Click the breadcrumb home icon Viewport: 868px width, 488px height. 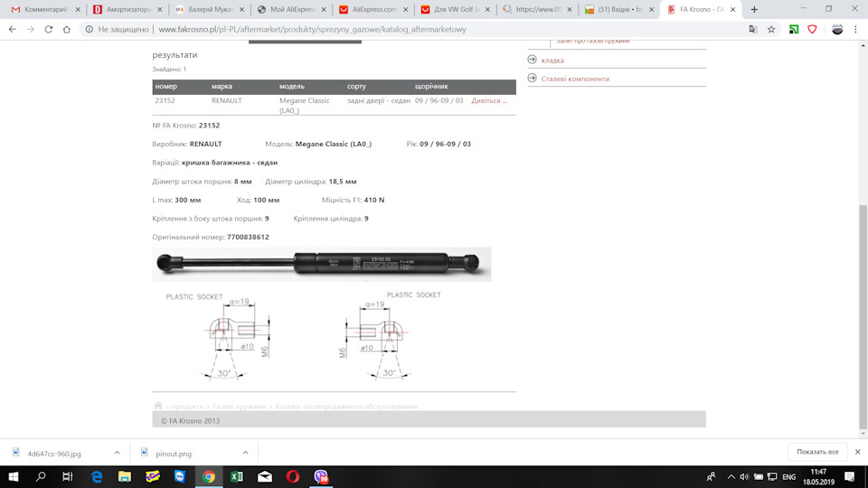coord(157,406)
